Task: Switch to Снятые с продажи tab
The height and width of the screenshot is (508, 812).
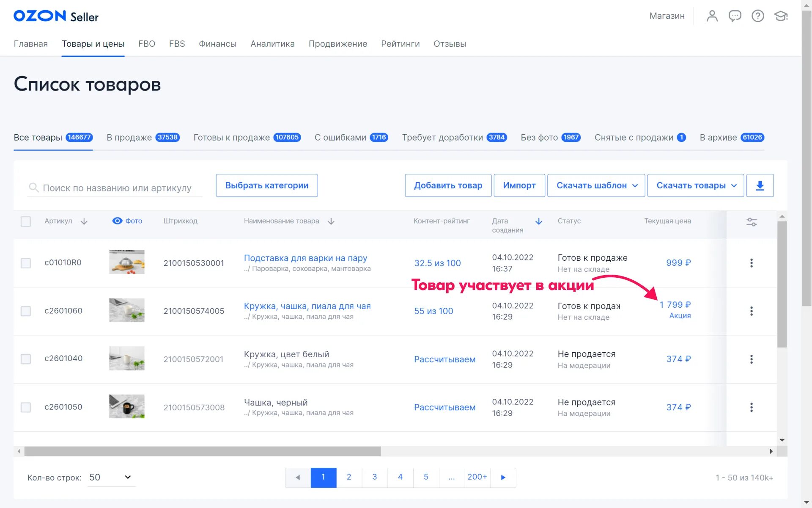Action: (x=640, y=138)
